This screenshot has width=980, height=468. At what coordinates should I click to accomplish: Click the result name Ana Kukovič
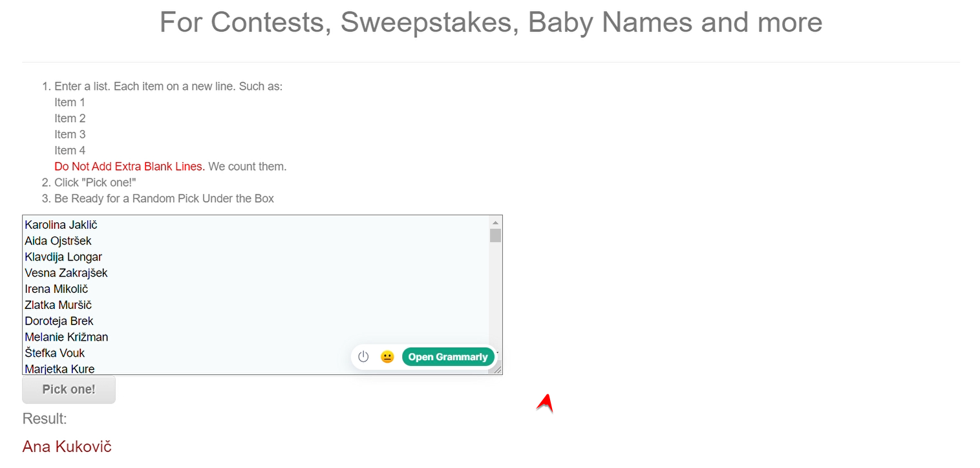coord(67,447)
